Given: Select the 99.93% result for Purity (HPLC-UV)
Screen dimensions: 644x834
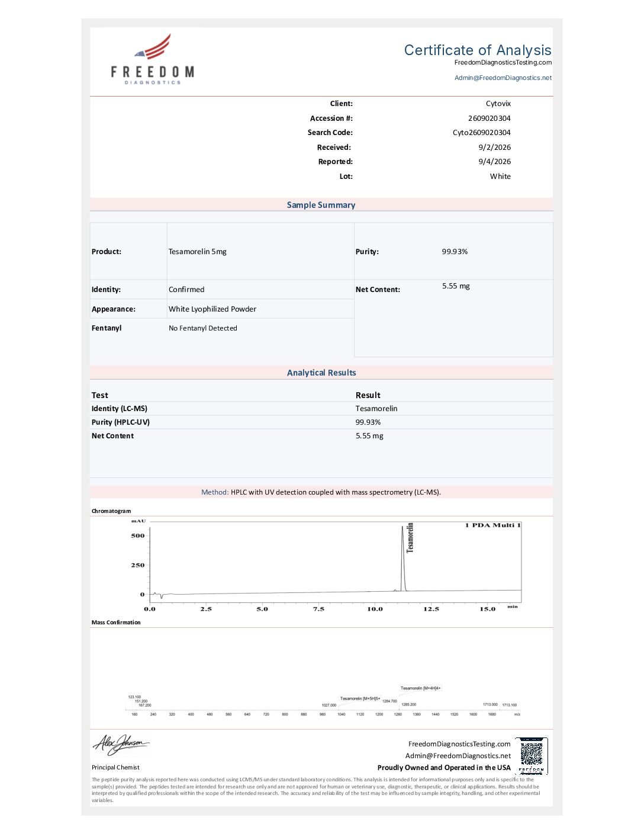Looking at the screenshot, I should (x=368, y=422).
